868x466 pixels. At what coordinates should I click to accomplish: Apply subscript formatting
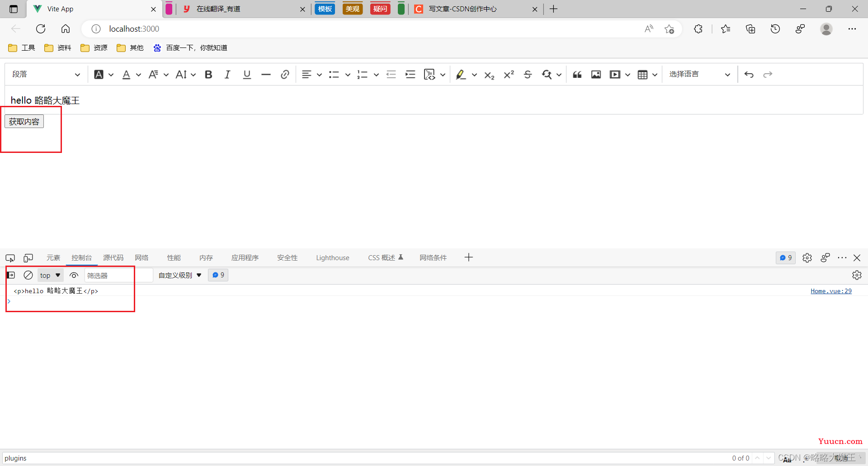tap(489, 75)
